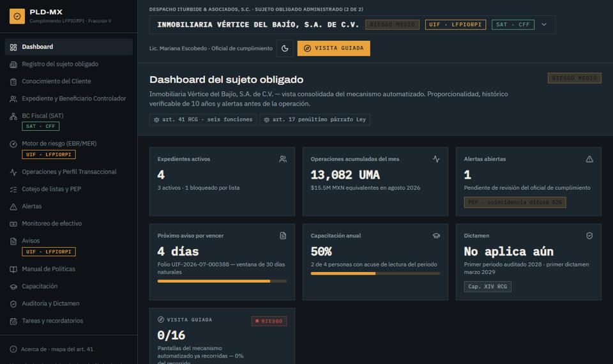Click '2 de 4 personas con acuse' text
The width and height of the screenshot is (613, 364).
tap(374, 264)
